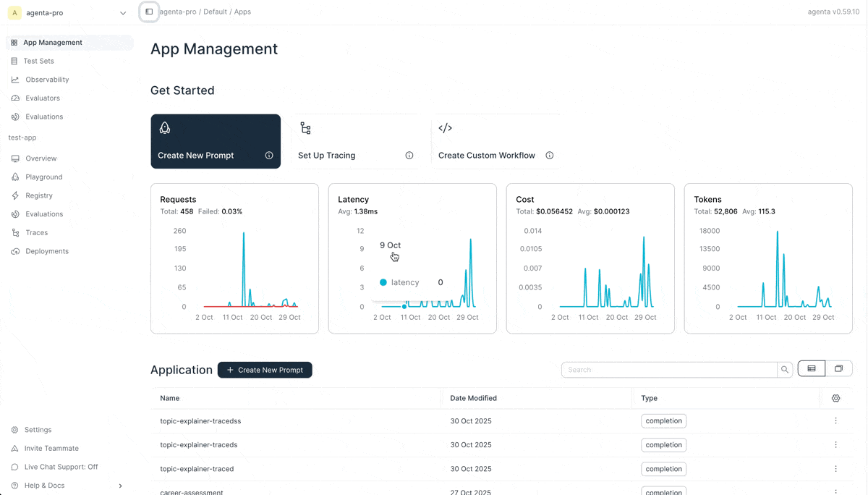Select the Observability icon in the sidebar

pos(14,79)
